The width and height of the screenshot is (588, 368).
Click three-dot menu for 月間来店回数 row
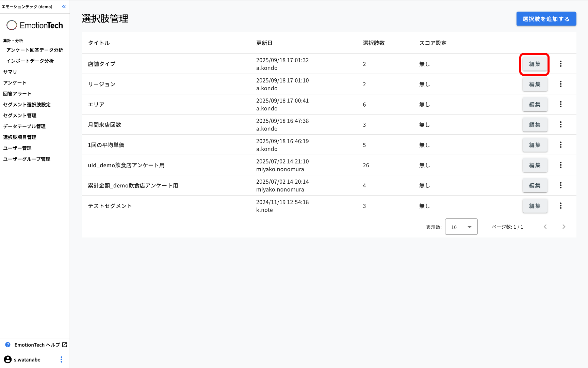point(560,125)
